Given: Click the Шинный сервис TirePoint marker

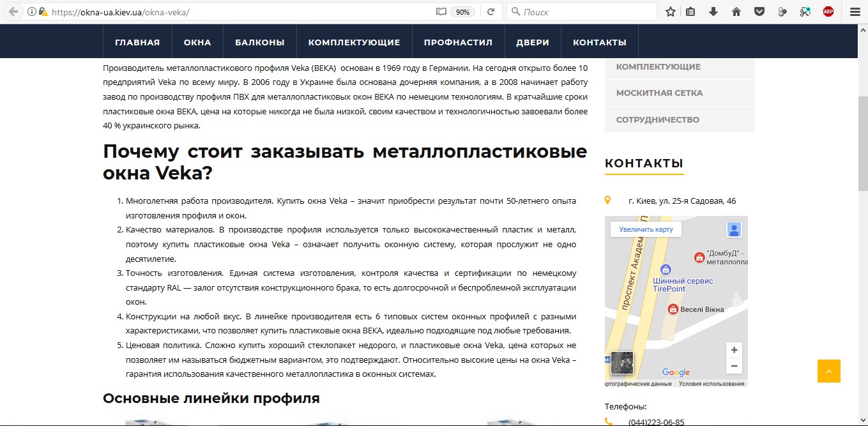Looking at the screenshot, I should point(666,269).
